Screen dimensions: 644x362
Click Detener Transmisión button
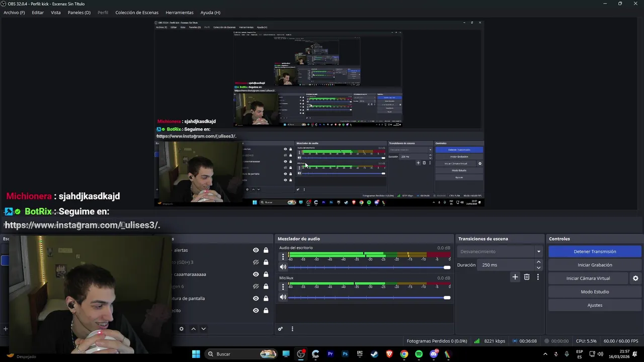coord(595,251)
